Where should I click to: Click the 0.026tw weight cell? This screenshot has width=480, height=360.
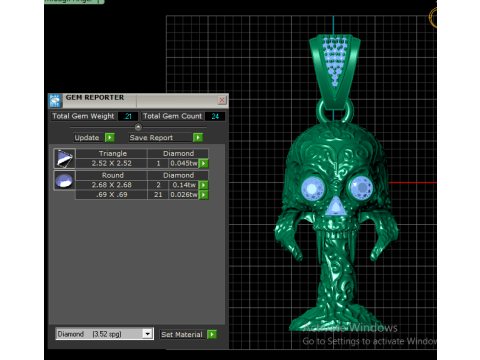pos(184,195)
